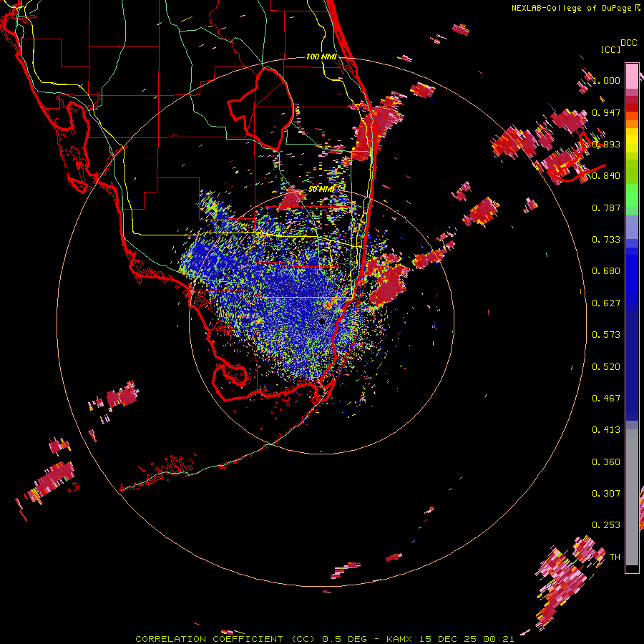The image size is (644, 644).
Task: Click the 0.893 scale value
Action: coord(606,144)
